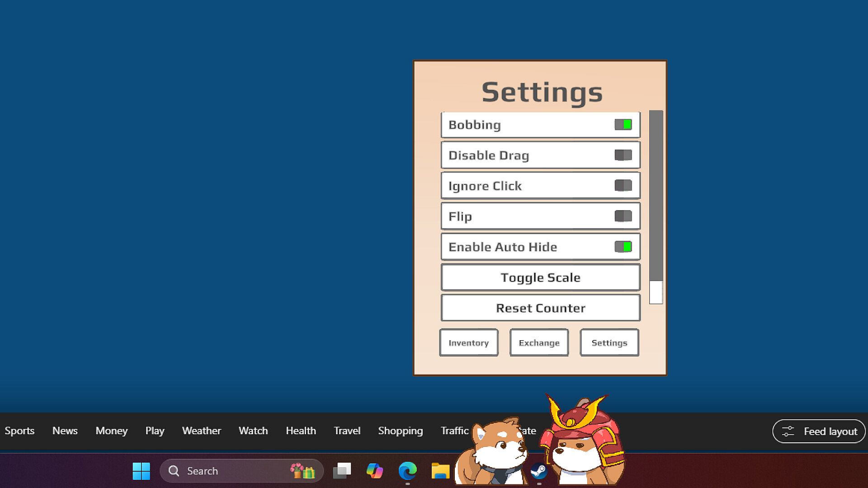Open Microsoft Edge from the taskbar
This screenshot has height=488, width=868.
(407, 471)
